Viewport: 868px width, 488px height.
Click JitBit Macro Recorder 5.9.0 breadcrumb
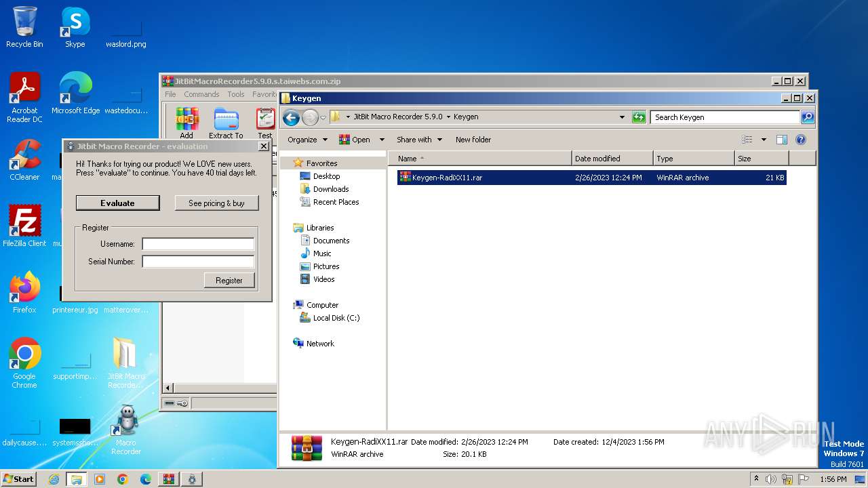point(398,117)
